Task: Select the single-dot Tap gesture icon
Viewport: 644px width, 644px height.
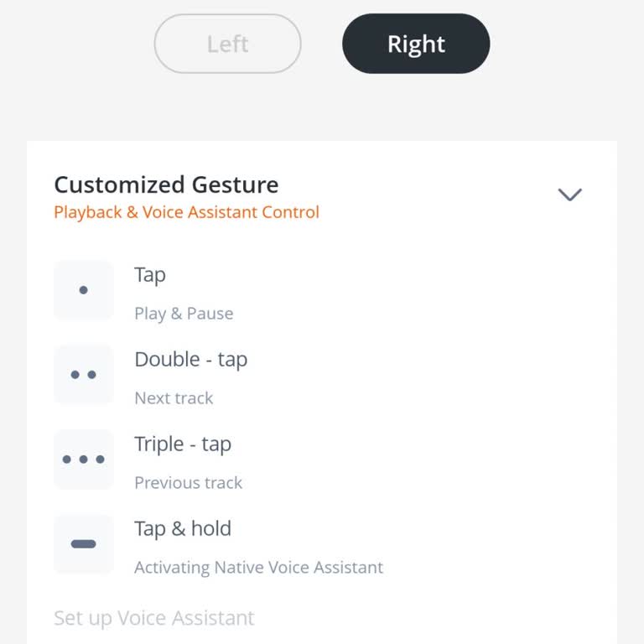Action: 84,290
